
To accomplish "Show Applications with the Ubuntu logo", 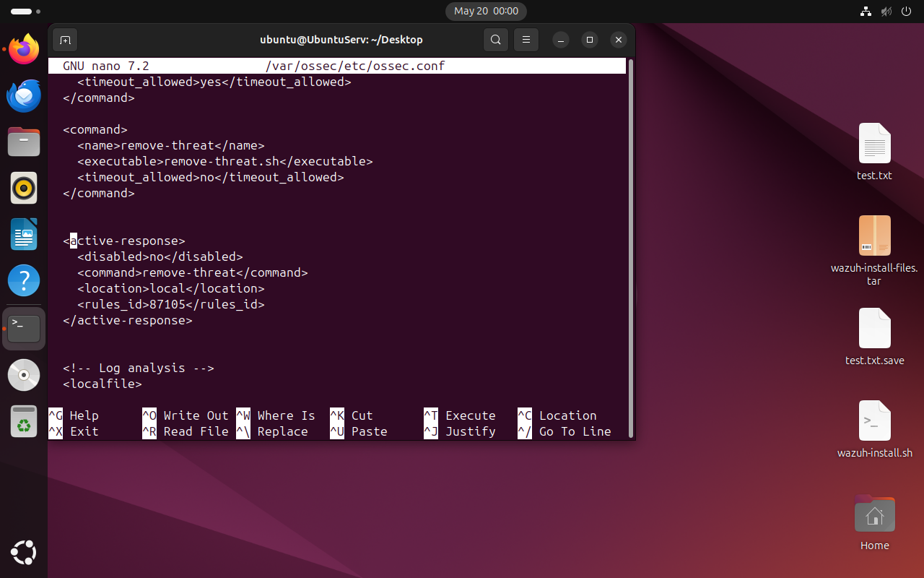I will click(x=24, y=553).
